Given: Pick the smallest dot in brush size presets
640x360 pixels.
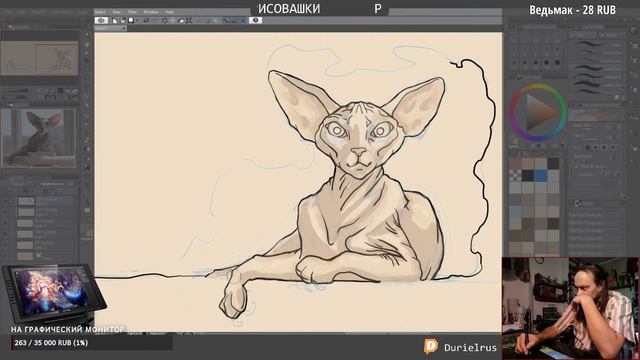Looking at the screenshot, I should (x=514, y=62).
